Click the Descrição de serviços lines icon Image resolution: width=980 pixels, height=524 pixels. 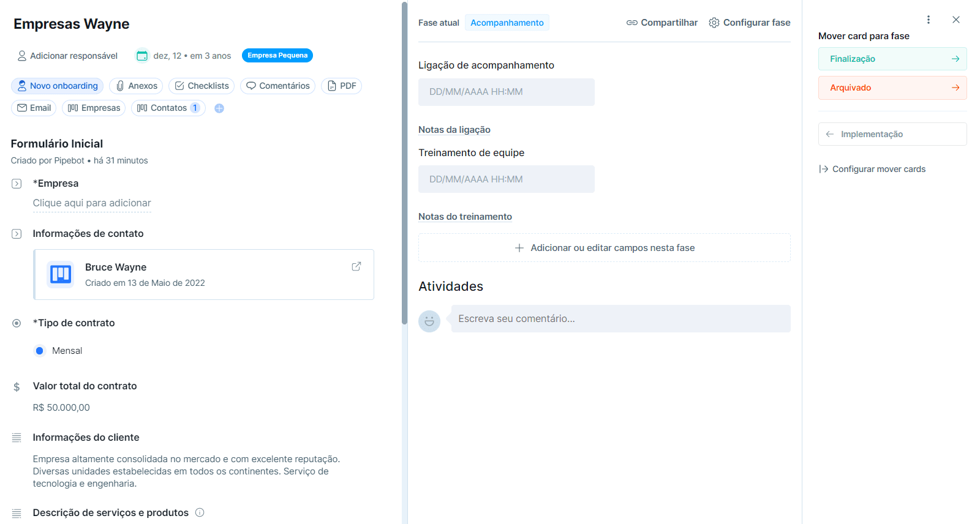17,513
